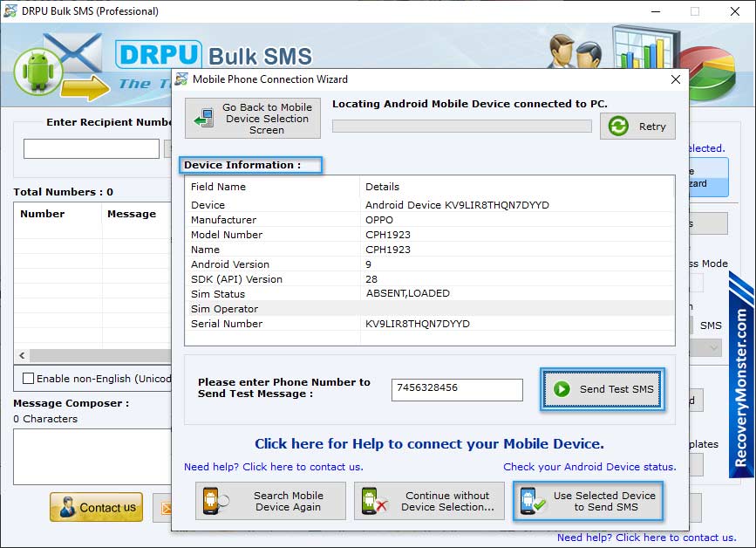
Task: Click phone with green check icon on Use Selected Device
Action: (x=532, y=501)
